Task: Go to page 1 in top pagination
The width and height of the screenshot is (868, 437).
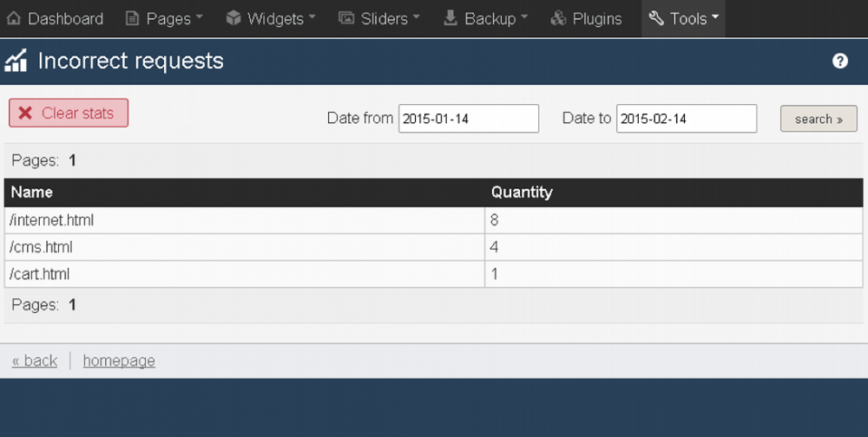Action: tap(72, 160)
